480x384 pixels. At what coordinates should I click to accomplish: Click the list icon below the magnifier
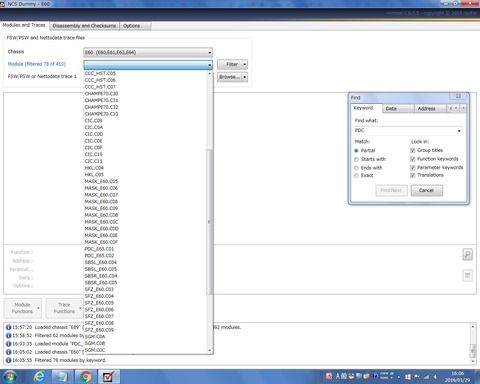click(x=468, y=275)
